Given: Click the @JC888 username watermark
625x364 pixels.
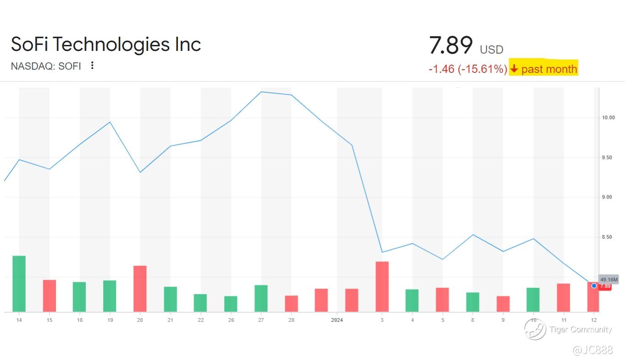Looking at the screenshot, I should point(592,350).
